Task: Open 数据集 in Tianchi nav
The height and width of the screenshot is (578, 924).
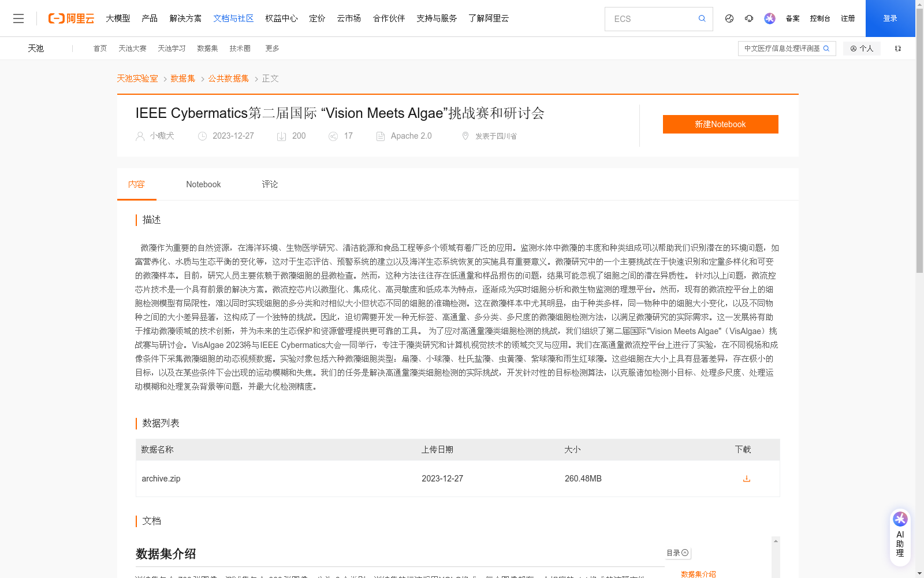Action: (207, 49)
